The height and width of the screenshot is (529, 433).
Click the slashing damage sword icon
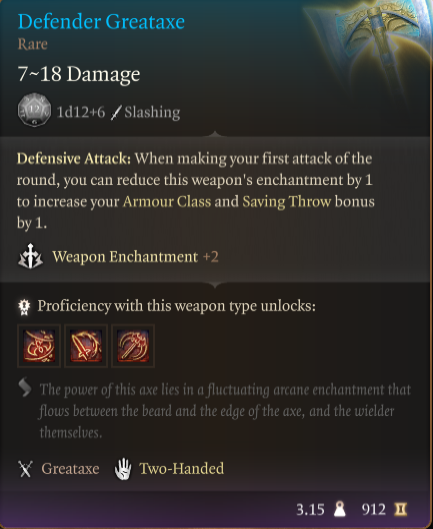click(x=116, y=113)
